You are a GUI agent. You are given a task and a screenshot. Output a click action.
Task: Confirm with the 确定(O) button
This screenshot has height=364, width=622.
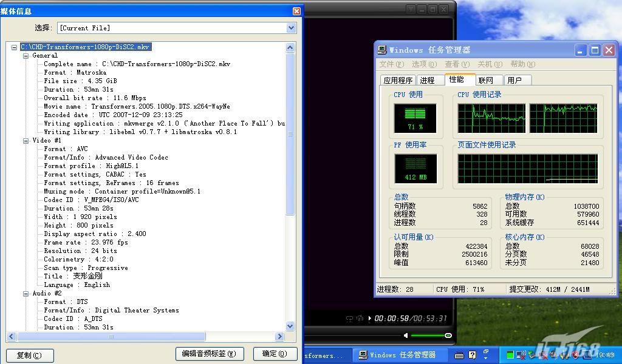[x=275, y=354]
